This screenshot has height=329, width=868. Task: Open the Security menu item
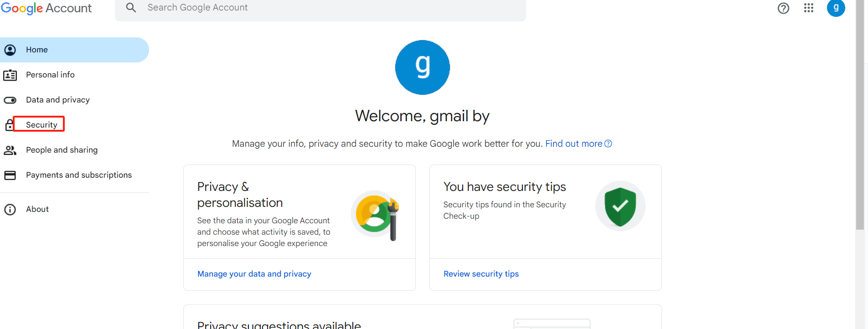pos(41,125)
